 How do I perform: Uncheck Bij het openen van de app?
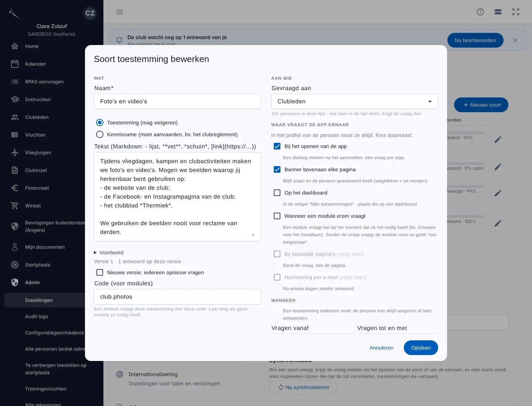[x=277, y=146]
